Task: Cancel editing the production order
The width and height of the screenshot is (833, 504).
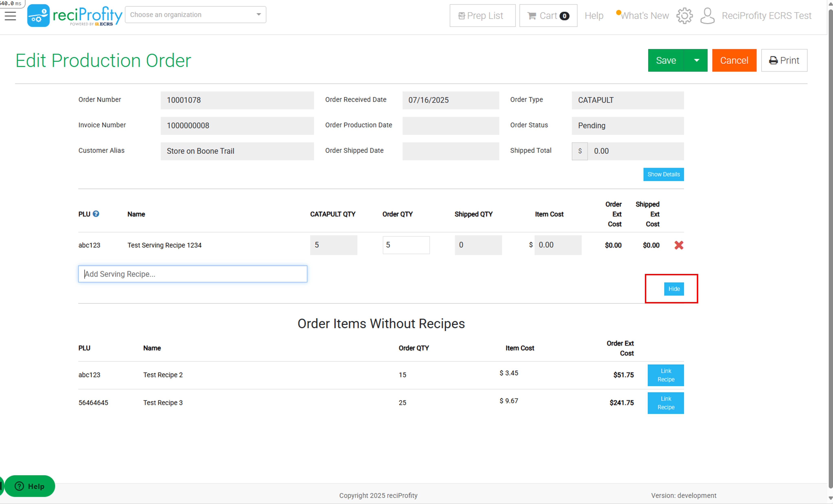Action: [x=734, y=60]
